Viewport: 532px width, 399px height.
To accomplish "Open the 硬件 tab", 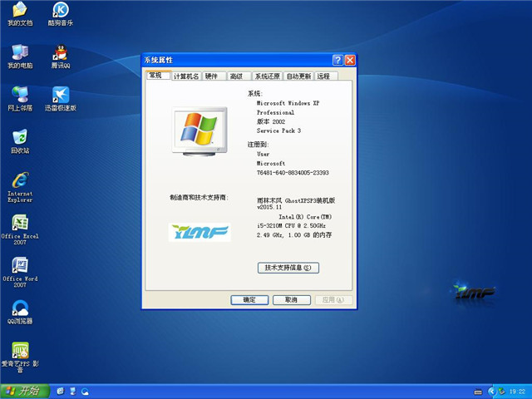I will coord(214,76).
